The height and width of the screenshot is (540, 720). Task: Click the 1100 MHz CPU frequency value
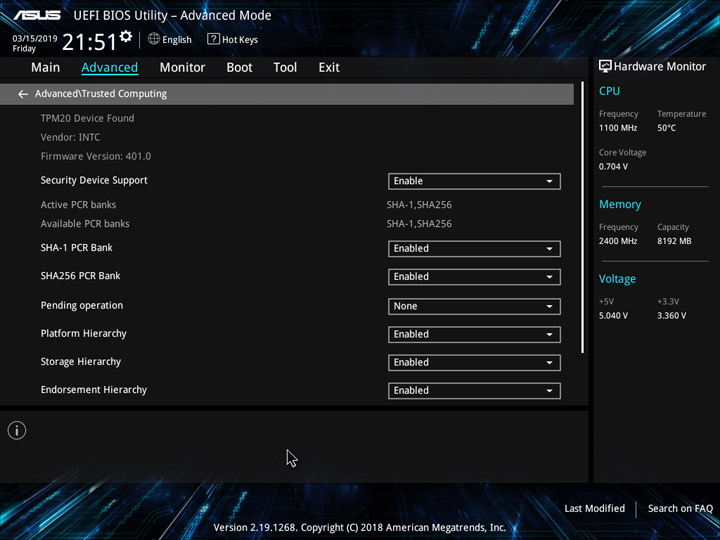click(x=618, y=128)
